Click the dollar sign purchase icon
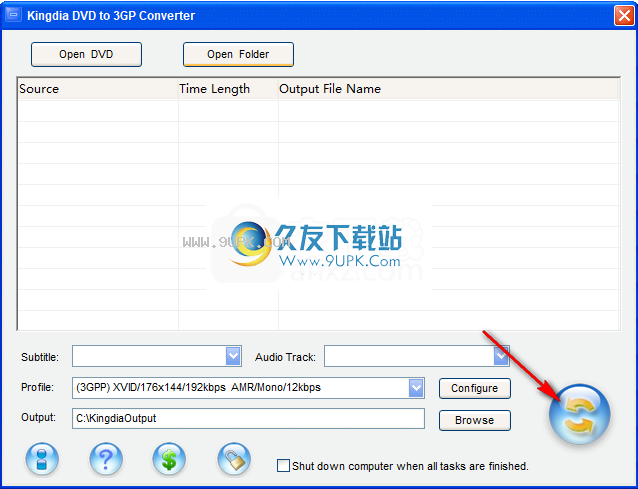 pyautogui.click(x=169, y=459)
